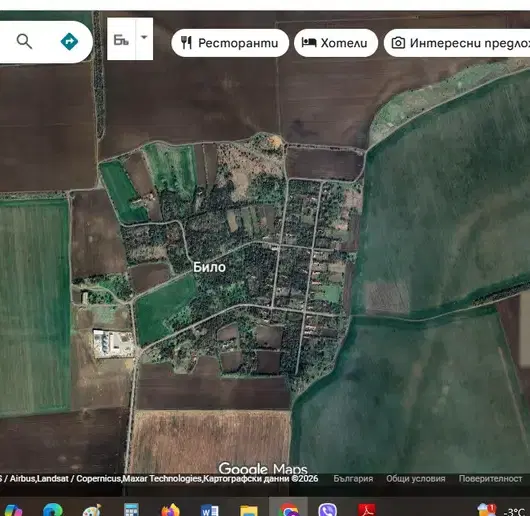Image resolution: width=530 pixels, height=516 pixels.
Task: Open Adobe Acrobat from the taskbar
Action: [367, 510]
